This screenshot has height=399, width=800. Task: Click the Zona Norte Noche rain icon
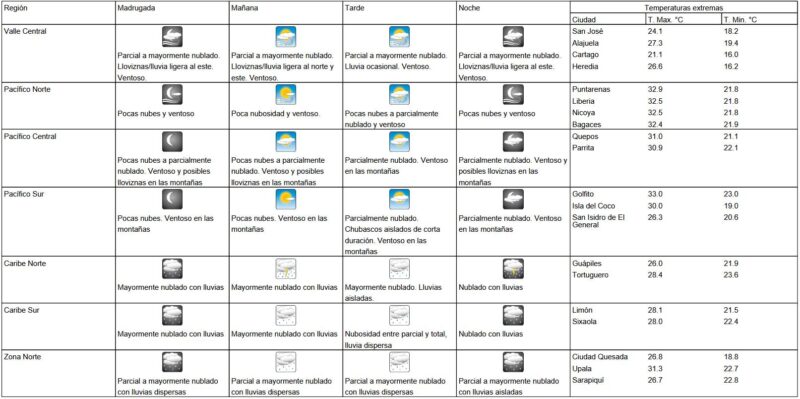click(x=513, y=362)
